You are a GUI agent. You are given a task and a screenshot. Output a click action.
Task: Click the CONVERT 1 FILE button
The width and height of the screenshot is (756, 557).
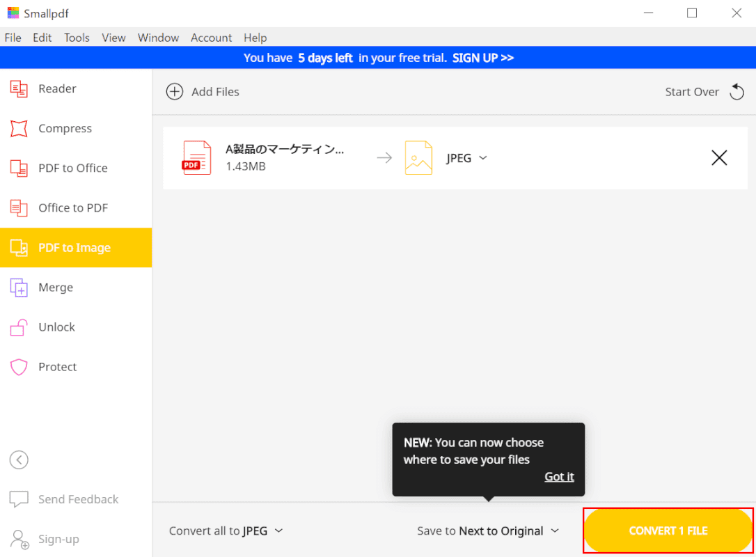click(x=668, y=531)
